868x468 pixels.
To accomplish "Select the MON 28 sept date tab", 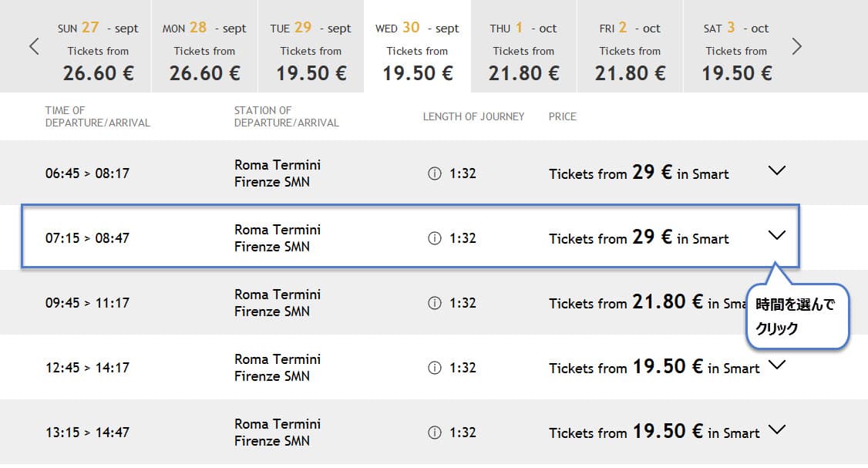I will (204, 46).
